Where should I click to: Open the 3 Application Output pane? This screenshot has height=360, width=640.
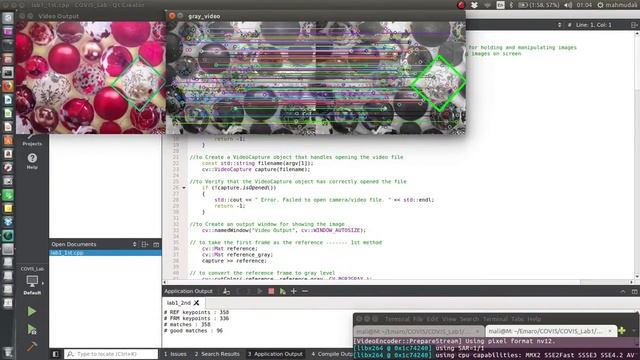[x=276, y=354]
